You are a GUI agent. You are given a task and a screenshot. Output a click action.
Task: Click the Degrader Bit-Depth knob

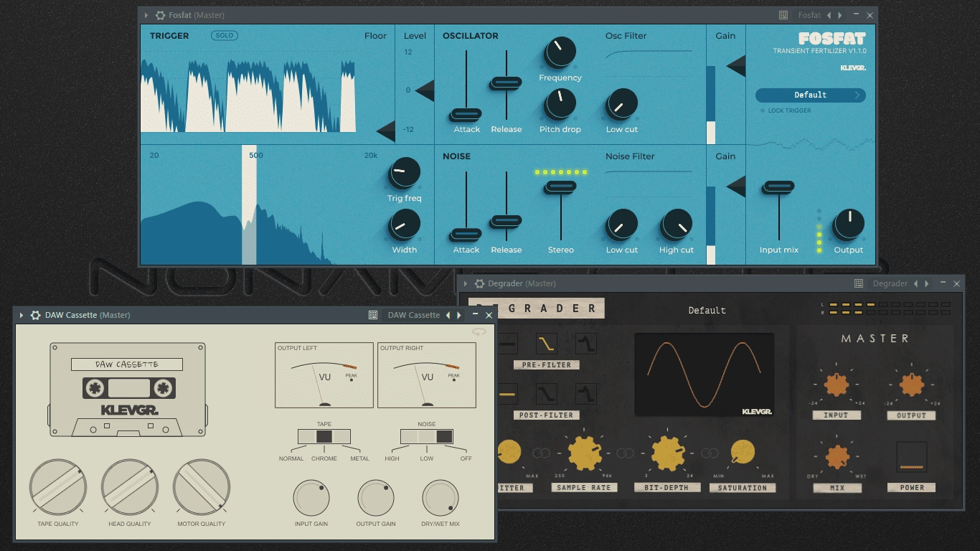(669, 453)
